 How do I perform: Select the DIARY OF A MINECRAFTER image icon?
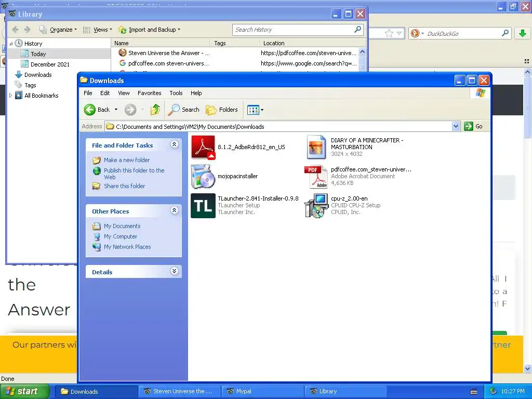point(316,147)
